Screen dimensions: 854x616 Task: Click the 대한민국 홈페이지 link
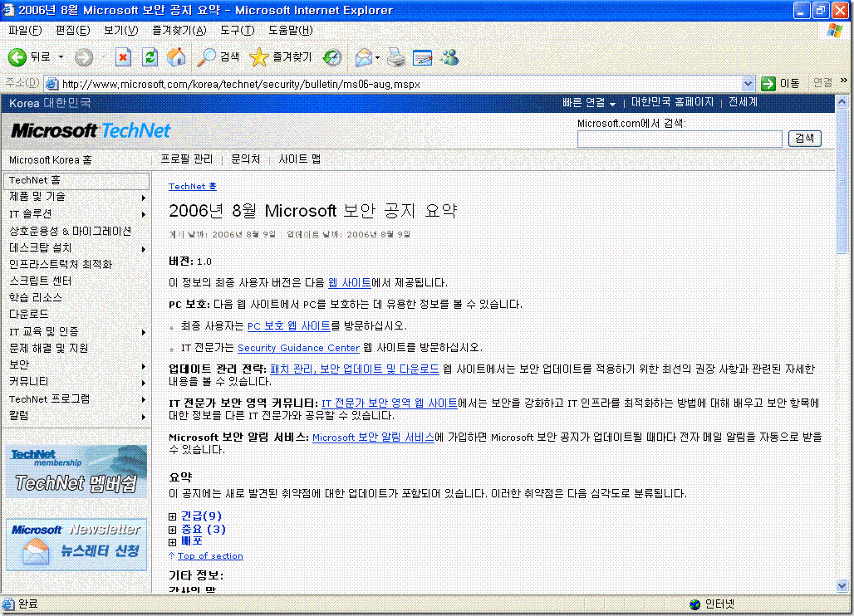click(672, 102)
